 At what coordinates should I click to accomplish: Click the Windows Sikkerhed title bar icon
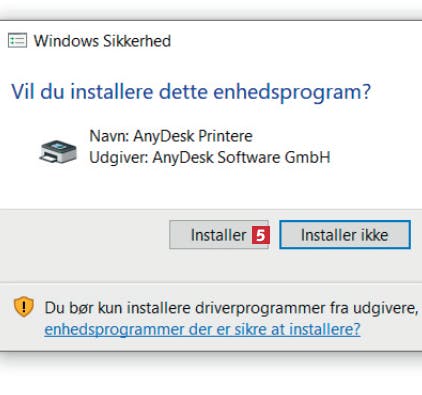click(17, 41)
